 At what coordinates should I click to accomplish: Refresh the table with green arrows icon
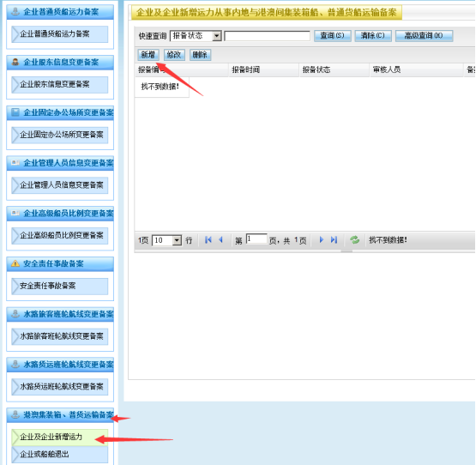tap(354, 240)
